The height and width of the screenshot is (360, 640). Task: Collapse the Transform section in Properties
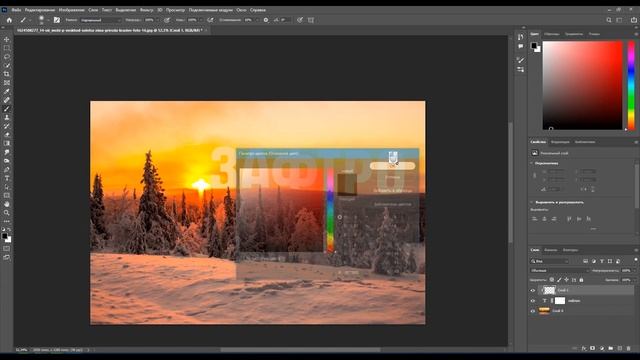click(532, 163)
